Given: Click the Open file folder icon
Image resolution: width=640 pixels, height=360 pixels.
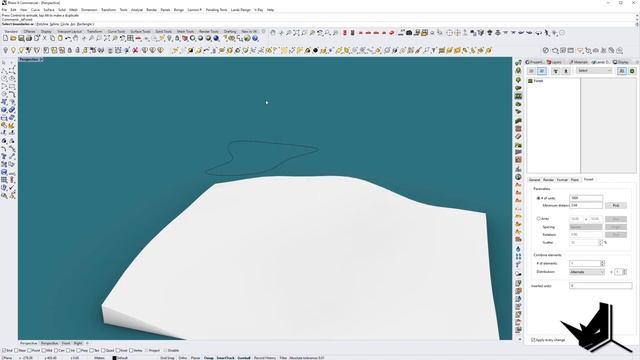Looking at the screenshot, I should 13,38.
